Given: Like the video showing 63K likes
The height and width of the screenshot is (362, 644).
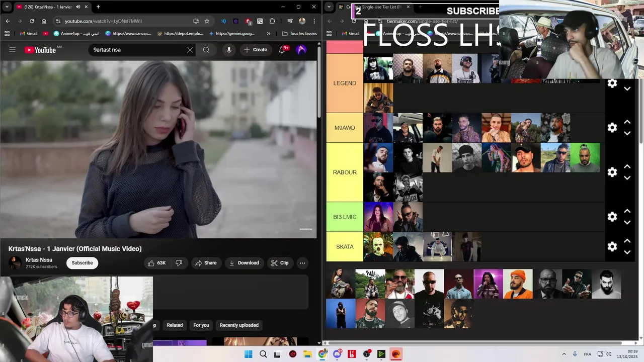Looking at the screenshot, I should click(x=156, y=263).
